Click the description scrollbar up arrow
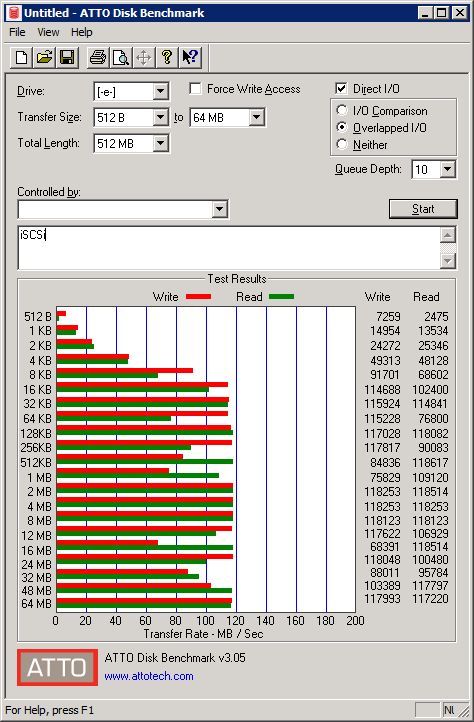Screen dimensions: 474x722 pos(448,235)
